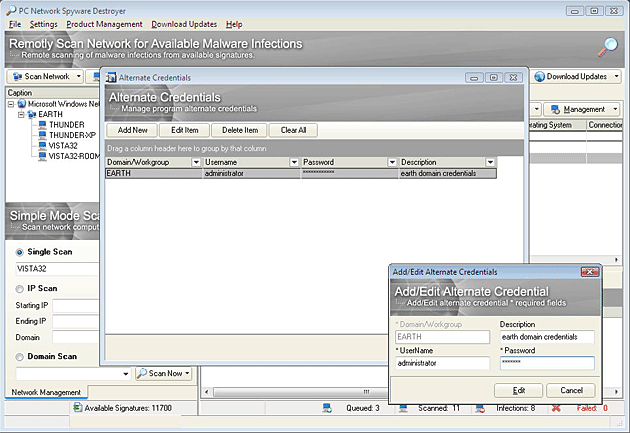Viewport: 630px width, 433px height.
Task: Select the Domain Scan radio button
Action: pyautogui.click(x=19, y=355)
